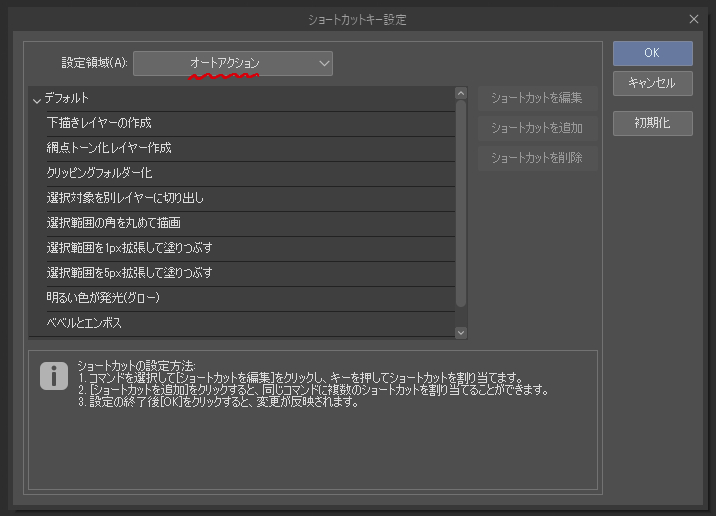Image resolution: width=716 pixels, height=516 pixels.
Task: Click the info icon in help box
Action: pos(54,376)
